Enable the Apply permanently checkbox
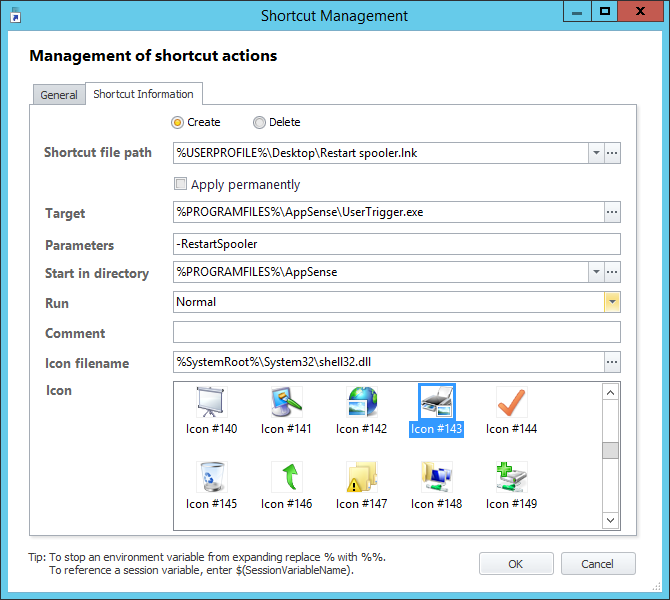Viewport: 670px width, 600px height. click(x=181, y=184)
